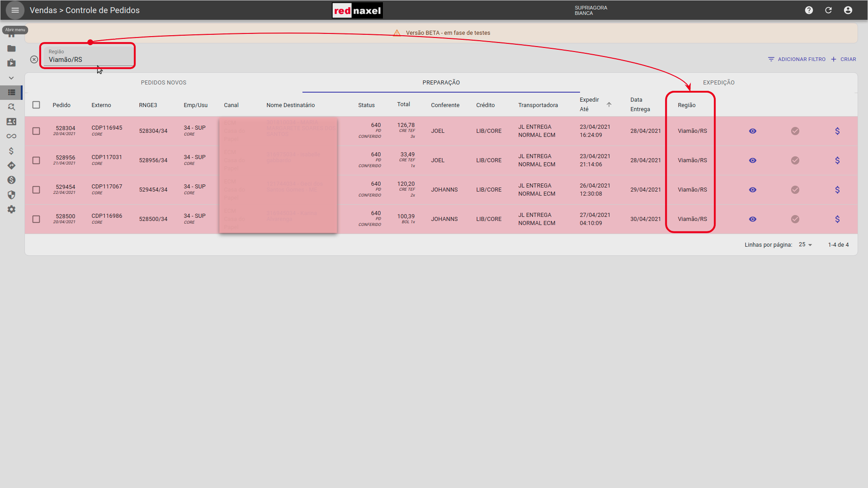
Task: Open the user account icon
Action: tap(848, 10)
